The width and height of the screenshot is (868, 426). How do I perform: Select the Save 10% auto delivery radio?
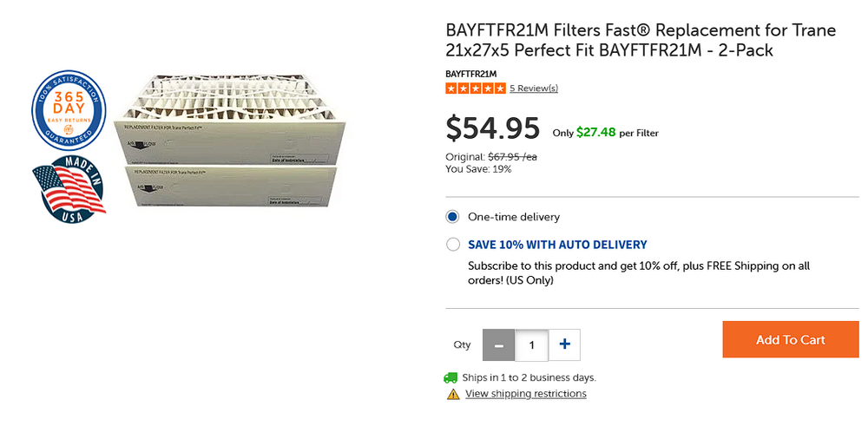452,245
